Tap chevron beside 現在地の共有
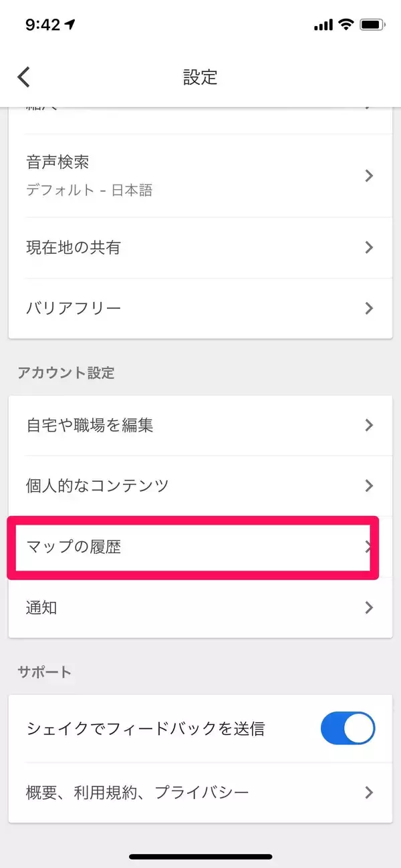 pyautogui.click(x=369, y=247)
